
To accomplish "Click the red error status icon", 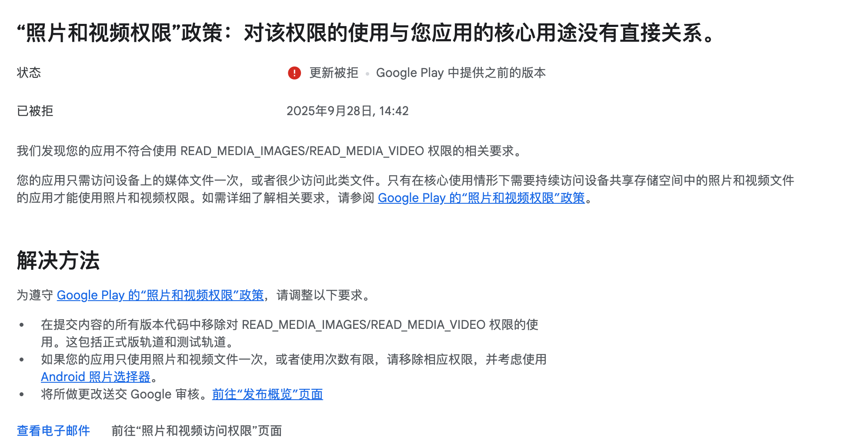I will tap(294, 73).
